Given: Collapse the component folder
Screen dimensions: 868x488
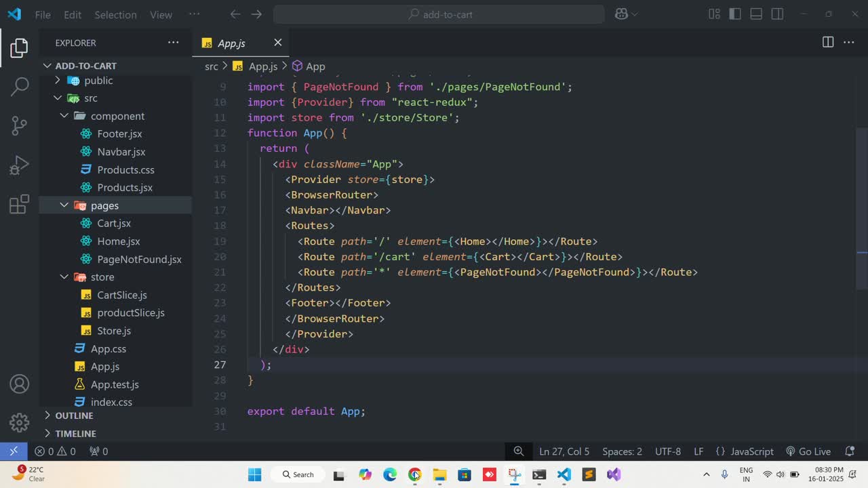Looking at the screenshot, I should pyautogui.click(x=117, y=116).
